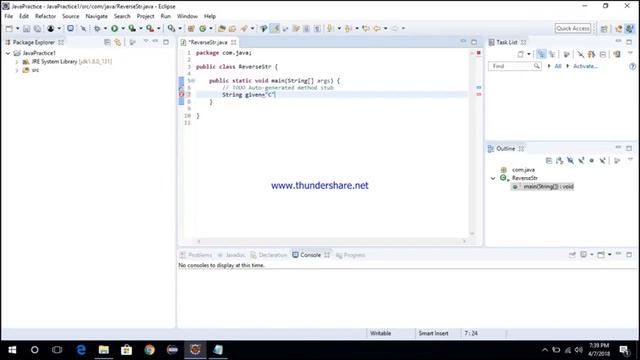Expand the src folder node
The image size is (640, 360).
(17, 70)
